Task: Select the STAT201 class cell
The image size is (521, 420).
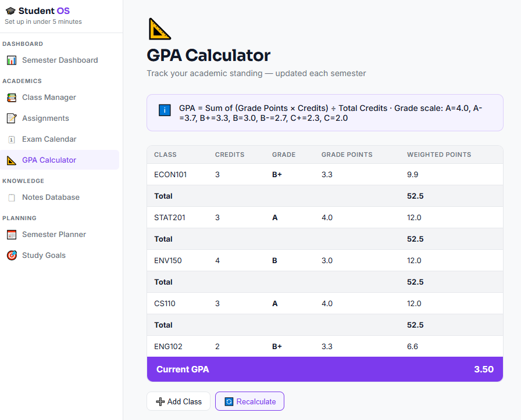Action: [169, 217]
